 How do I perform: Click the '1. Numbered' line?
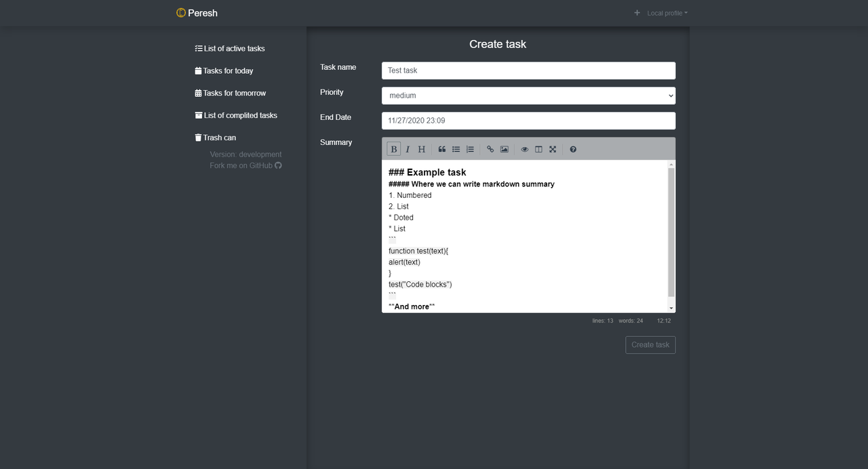[x=410, y=195]
